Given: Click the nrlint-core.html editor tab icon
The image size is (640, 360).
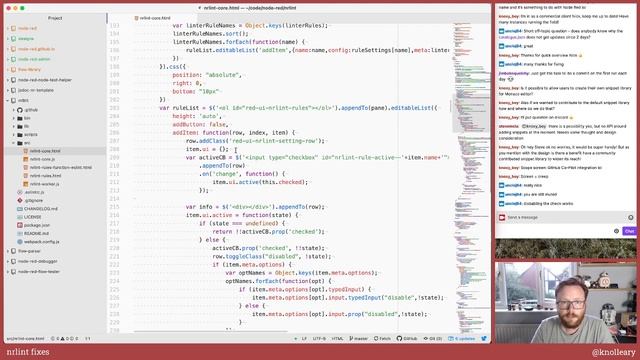Looking at the screenshot, I should click(136, 18).
